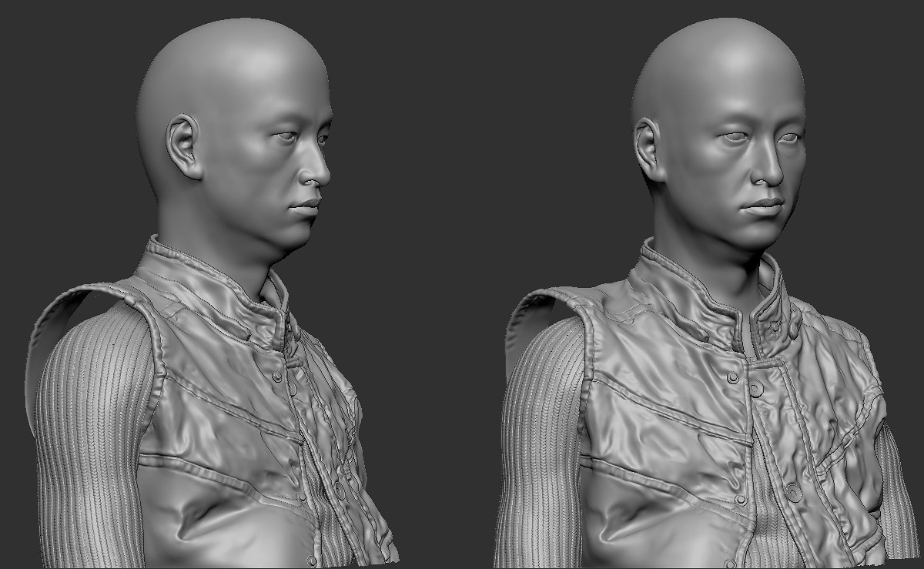Screen dimensions: 924x569
Task: Click the ear of the left bust
Action: click(183, 146)
